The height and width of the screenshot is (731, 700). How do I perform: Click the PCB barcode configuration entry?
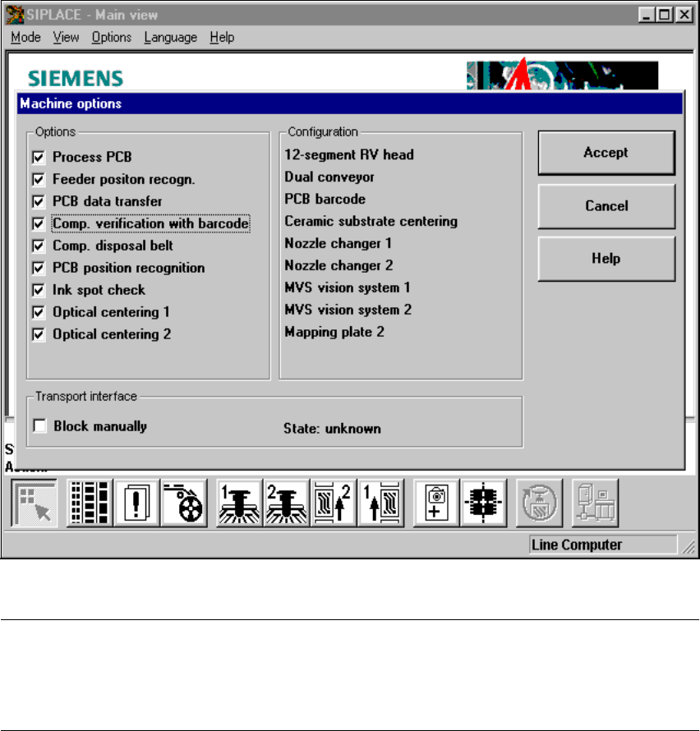[325, 199]
